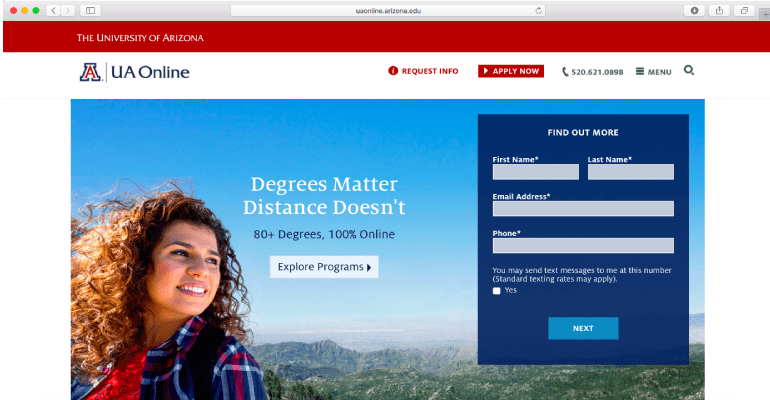Open the hamburger MENU
Screen dimensions: 770x400
click(x=653, y=72)
